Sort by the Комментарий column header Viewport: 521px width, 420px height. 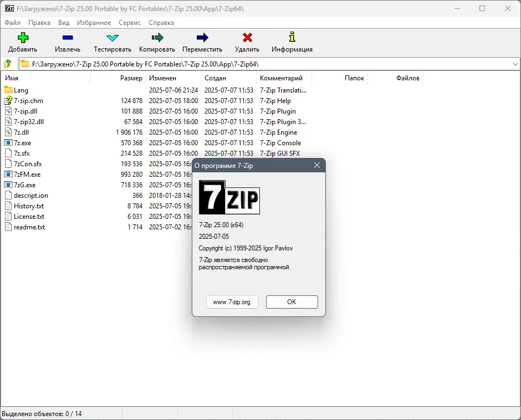tap(284, 78)
